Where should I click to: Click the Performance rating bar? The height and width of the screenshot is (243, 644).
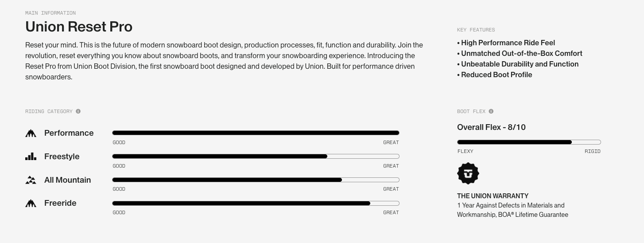[x=256, y=133]
